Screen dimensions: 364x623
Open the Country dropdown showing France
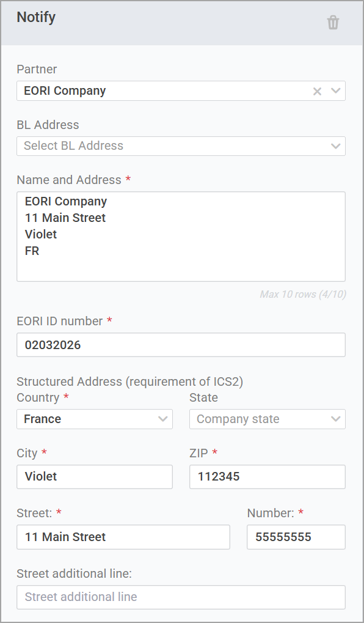(x=95, y=419)
